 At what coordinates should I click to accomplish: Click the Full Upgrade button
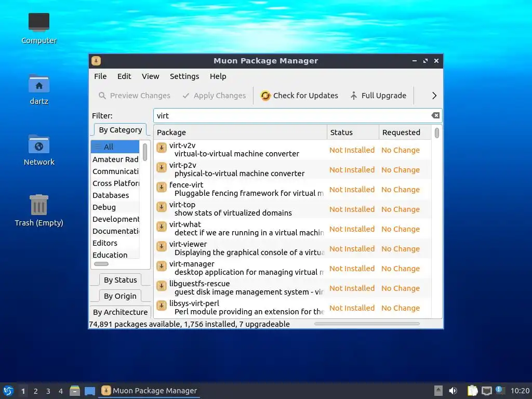[378, 96]
